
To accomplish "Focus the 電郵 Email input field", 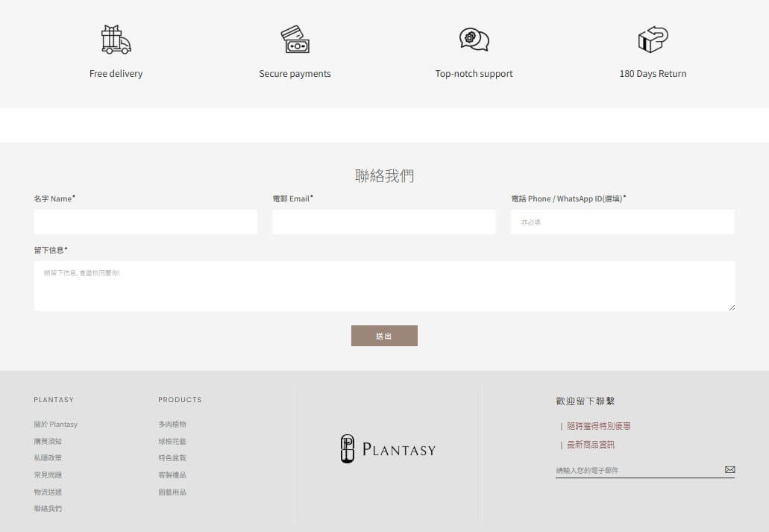I will [x=384, y=222].
